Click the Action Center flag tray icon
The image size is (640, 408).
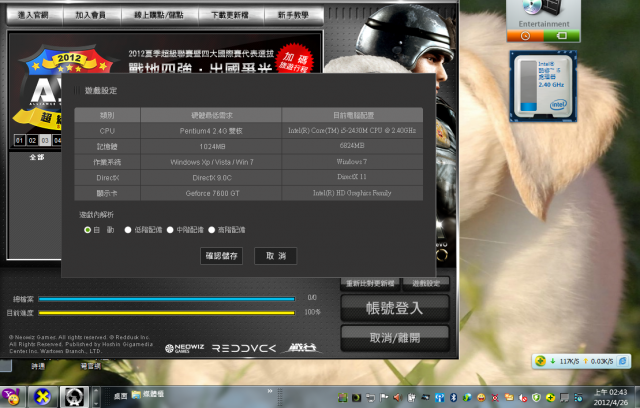coord(384,397)
